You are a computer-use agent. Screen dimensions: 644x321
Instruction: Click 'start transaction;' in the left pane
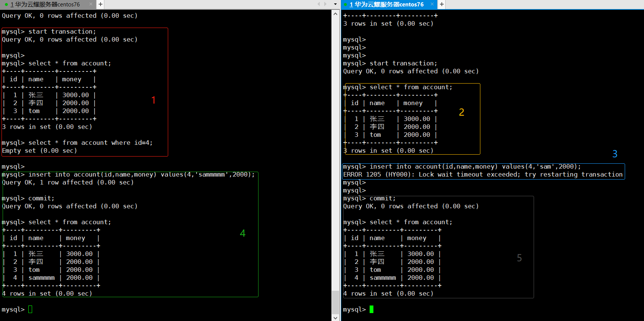coord(62,32)
